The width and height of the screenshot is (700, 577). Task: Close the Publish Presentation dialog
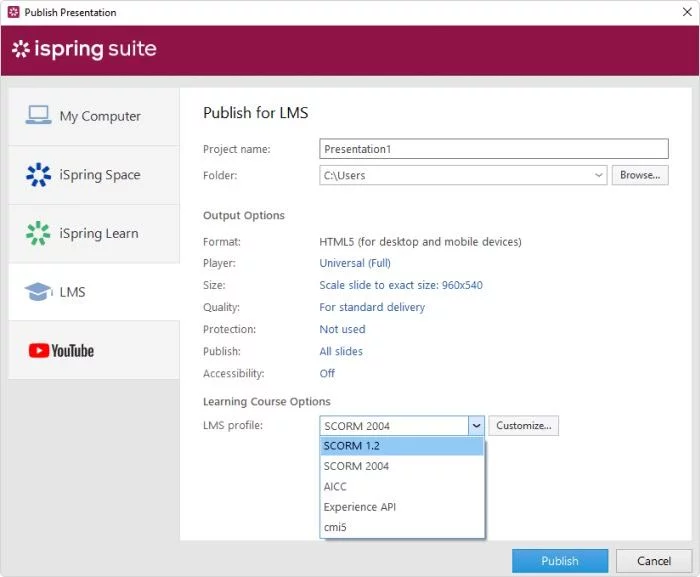[x=687, y=12]
